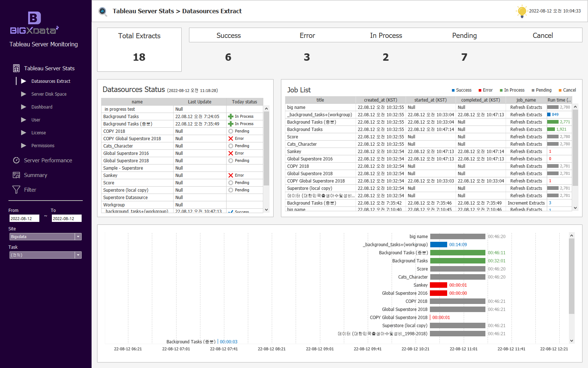The image size is (588, 368).
Task: Click the Error legend swatch in Job List
Action: [x=480, y=90]
